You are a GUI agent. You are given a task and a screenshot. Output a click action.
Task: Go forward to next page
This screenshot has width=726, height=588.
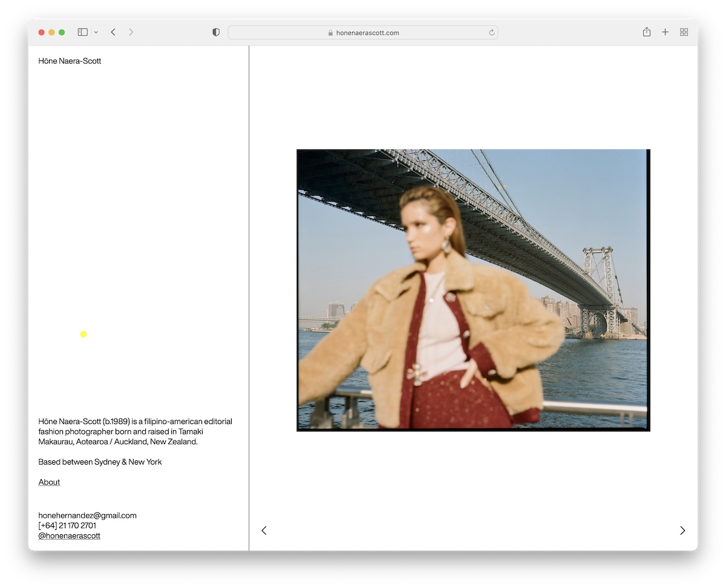131,32
